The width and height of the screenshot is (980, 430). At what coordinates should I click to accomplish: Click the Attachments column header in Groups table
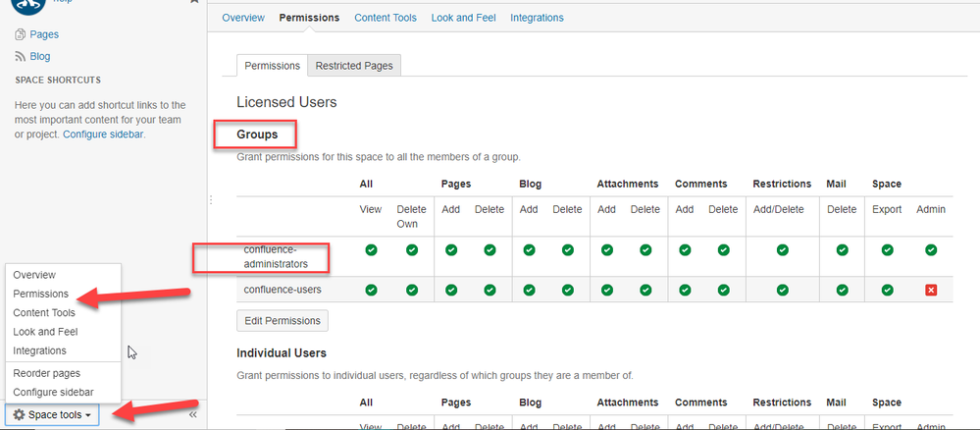[628, 184]
